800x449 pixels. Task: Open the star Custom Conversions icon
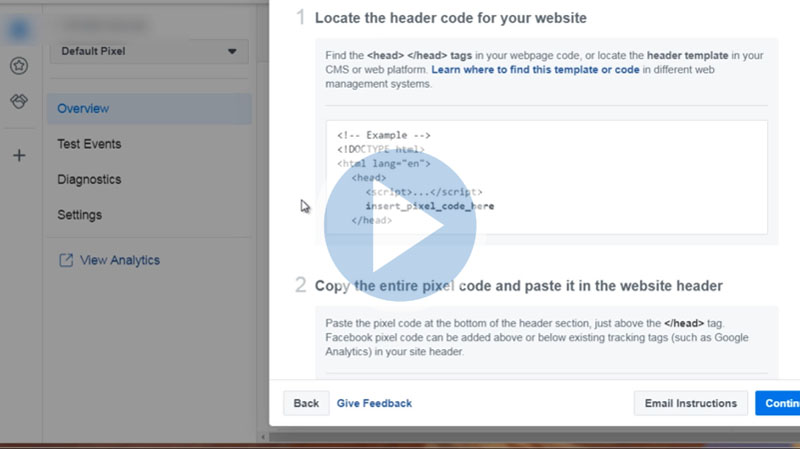point(19,66)
